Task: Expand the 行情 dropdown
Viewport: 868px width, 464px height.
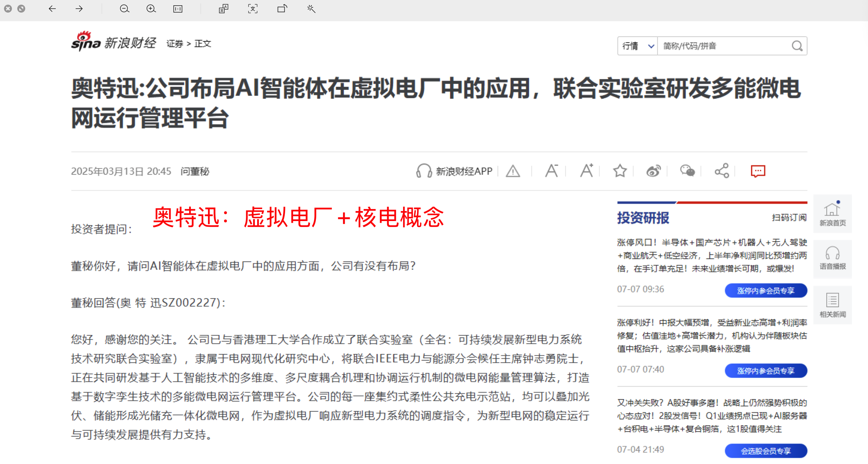Action: [x=637, y=46]
